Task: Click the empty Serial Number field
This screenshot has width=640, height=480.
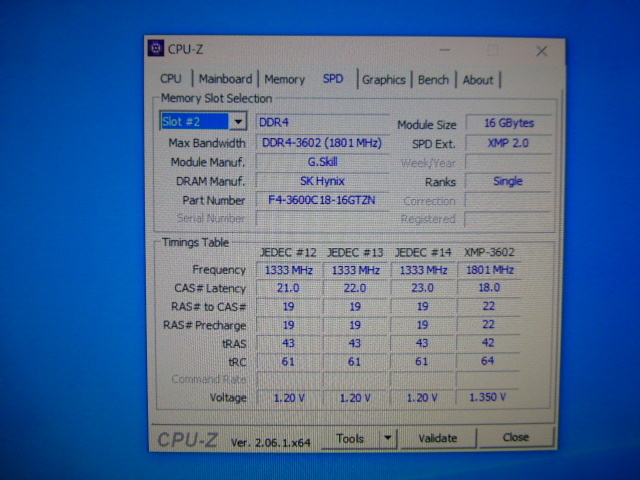Action: [322, 218]
